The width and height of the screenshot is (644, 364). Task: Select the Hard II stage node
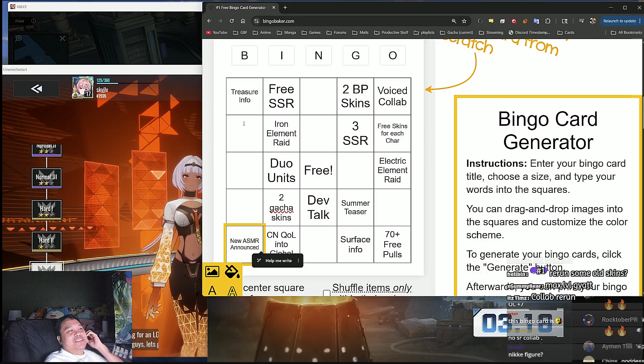pos(47,241)
